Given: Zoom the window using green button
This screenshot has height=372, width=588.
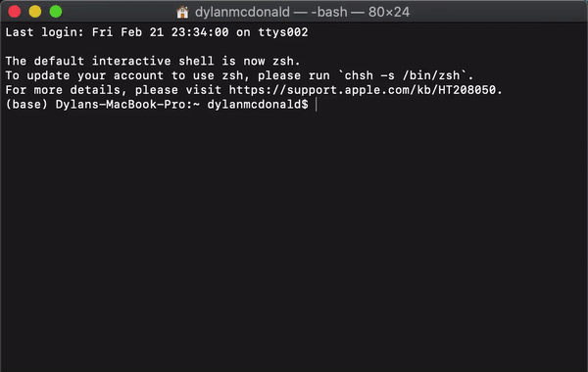Looking at the screenshot, I should click(56, 12).
